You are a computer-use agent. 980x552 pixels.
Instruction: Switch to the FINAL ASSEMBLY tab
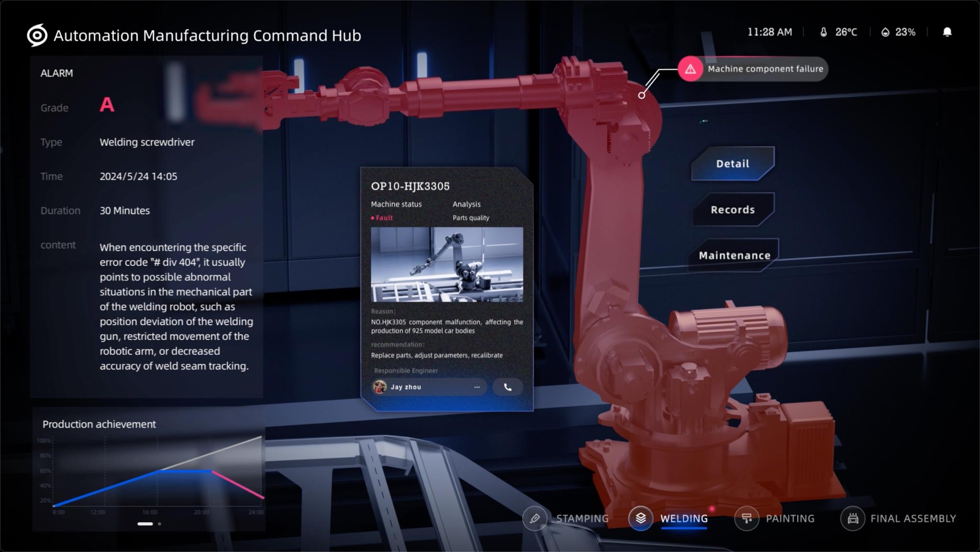pyautogui.click(x=913, y=518)
